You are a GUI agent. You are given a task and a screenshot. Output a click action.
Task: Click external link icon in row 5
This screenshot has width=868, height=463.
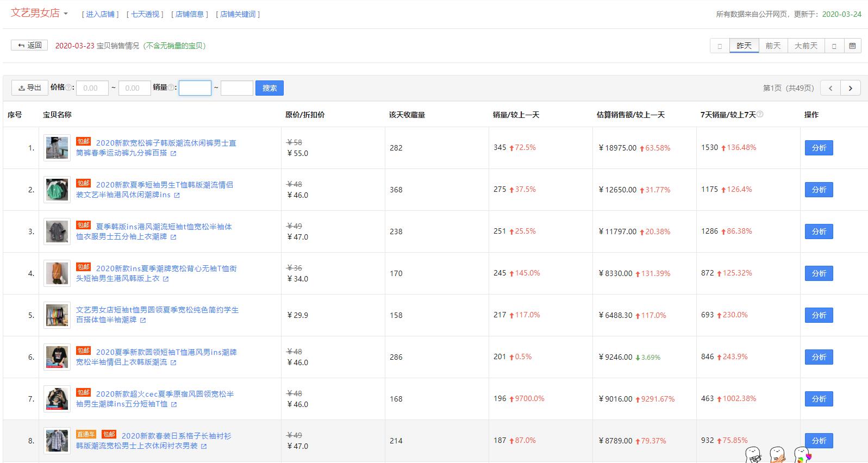coord(143,321)
